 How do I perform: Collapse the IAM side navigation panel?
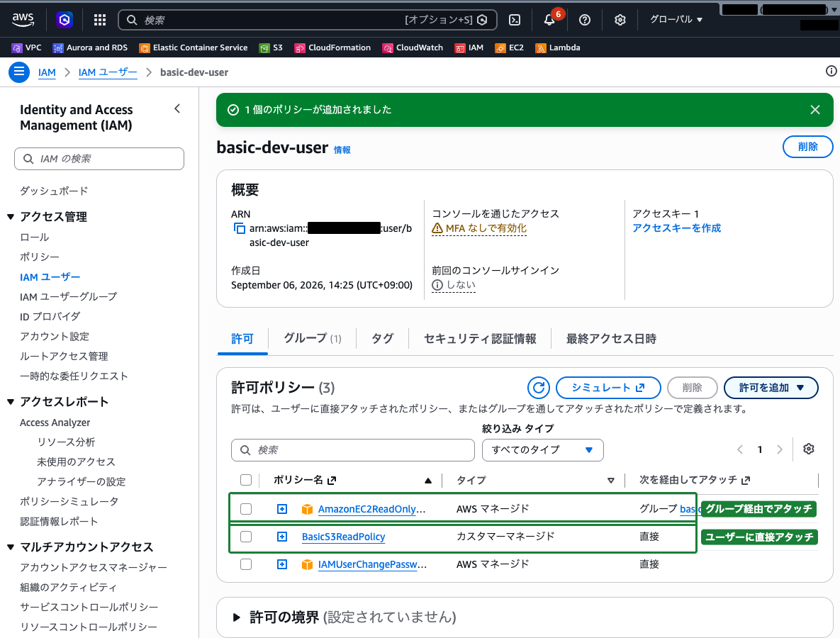click(177, 108)
